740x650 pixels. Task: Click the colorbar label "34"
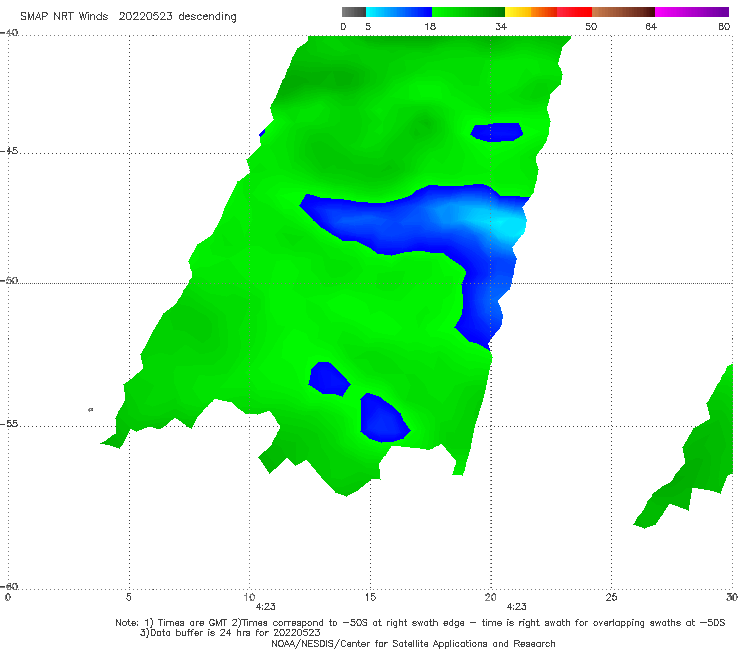501,26
